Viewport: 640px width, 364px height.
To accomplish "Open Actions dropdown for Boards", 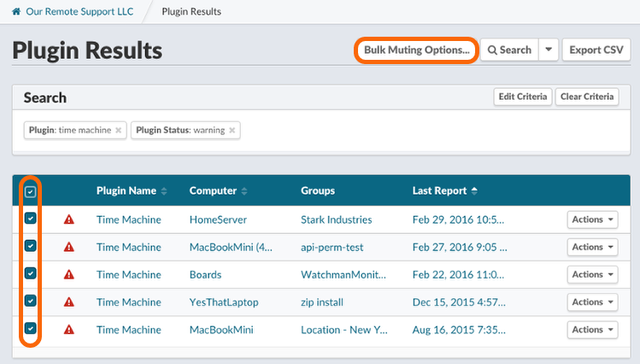I will [592, 274].
